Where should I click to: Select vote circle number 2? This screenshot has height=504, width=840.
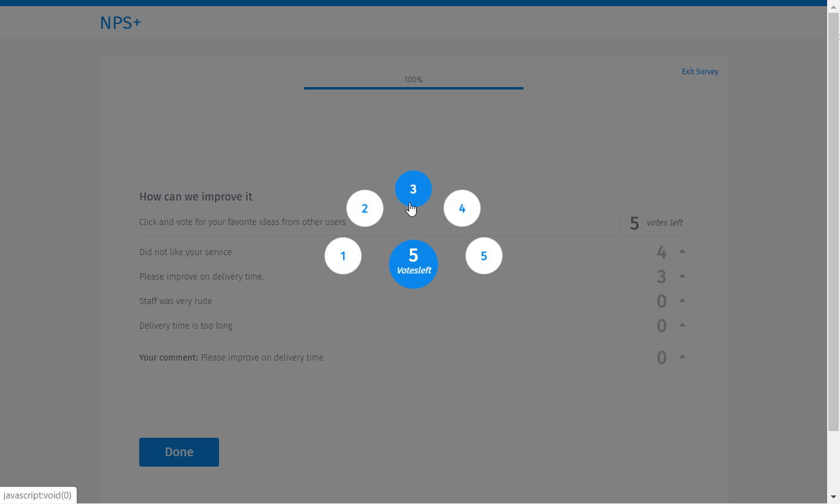364,208
